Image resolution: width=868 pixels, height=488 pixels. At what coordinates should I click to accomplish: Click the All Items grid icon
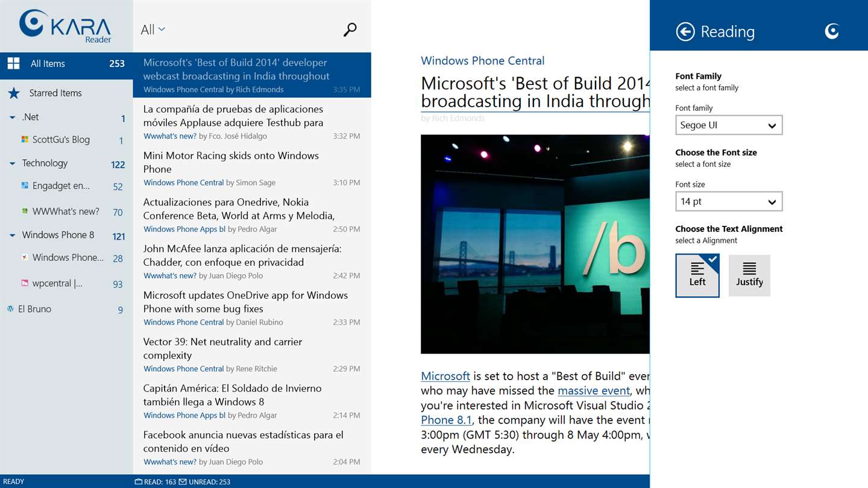pos(13,63)
